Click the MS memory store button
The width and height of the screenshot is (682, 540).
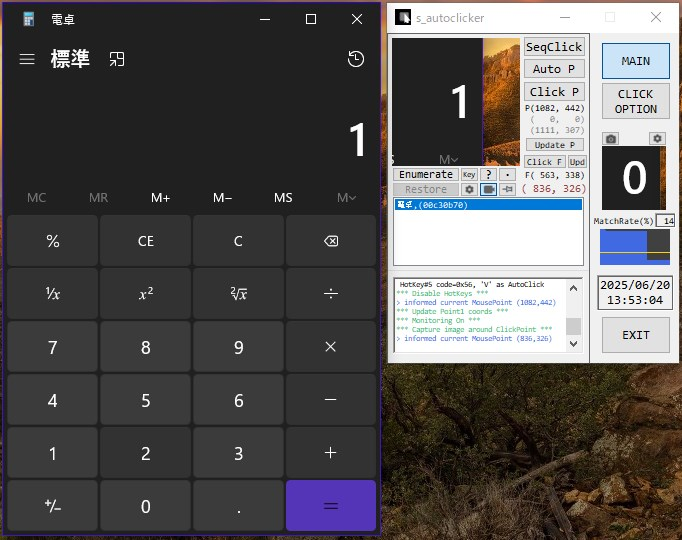coord(283,198)
